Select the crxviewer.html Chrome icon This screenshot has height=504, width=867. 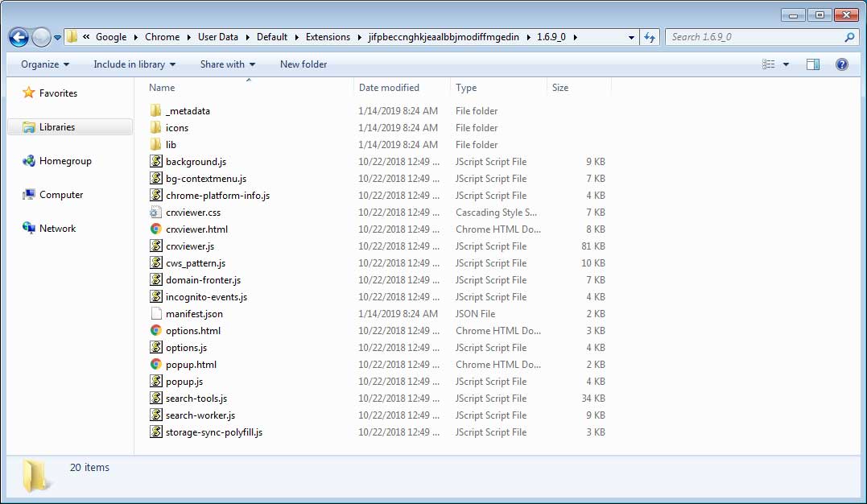tap(156, 229)
